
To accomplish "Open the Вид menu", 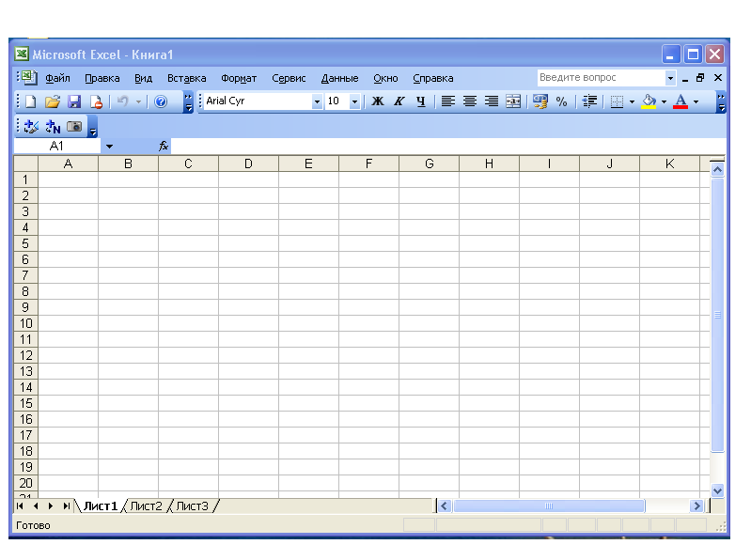I will 143,78.
